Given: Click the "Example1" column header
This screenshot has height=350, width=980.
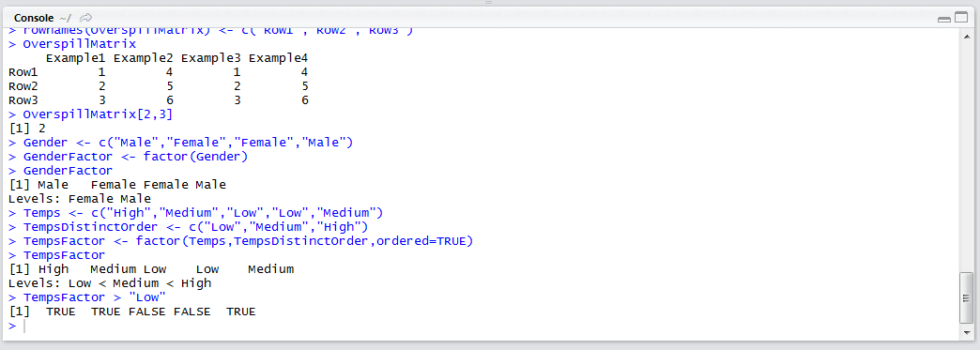Looking at the screenshot, I should point(76,58).
